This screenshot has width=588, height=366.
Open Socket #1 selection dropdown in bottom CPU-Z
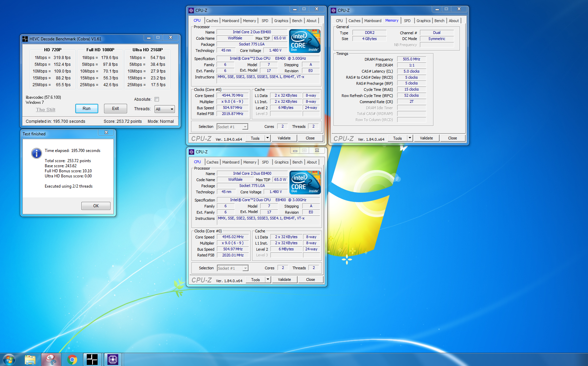(233, 268)
